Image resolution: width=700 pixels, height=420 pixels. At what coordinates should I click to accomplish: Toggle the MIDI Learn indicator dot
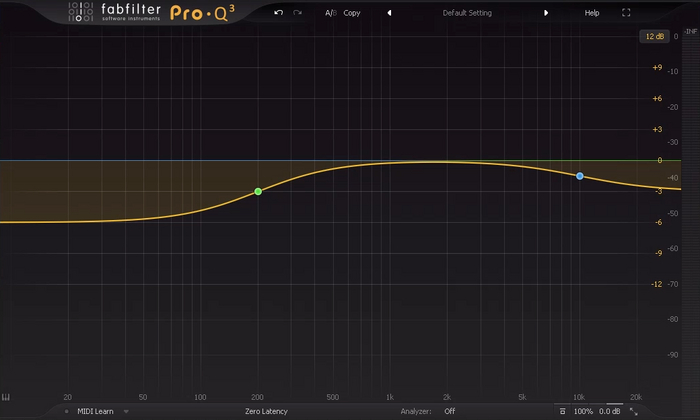point(67,412)
